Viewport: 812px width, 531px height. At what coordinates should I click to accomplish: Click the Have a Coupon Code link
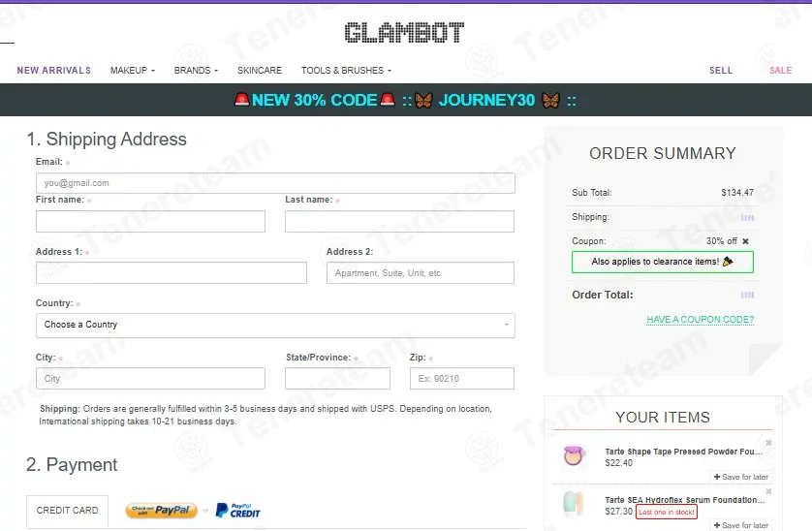click(701, 320)
